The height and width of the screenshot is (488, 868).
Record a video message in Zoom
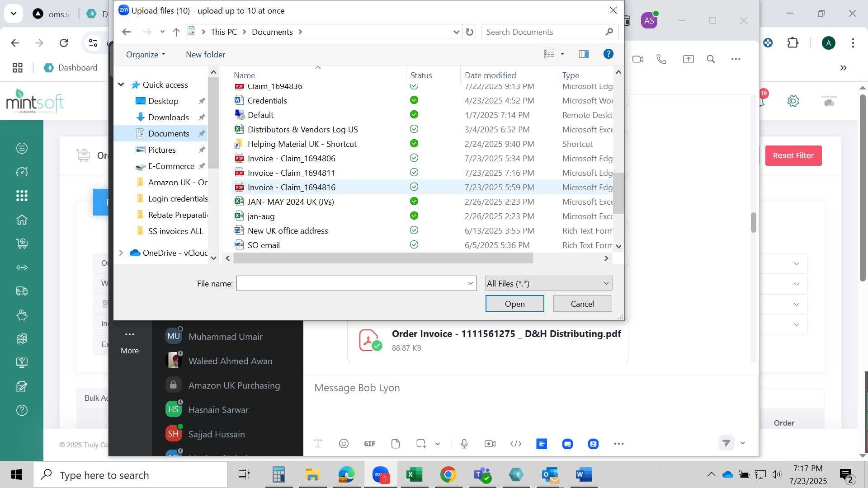[x=490, y=444]
